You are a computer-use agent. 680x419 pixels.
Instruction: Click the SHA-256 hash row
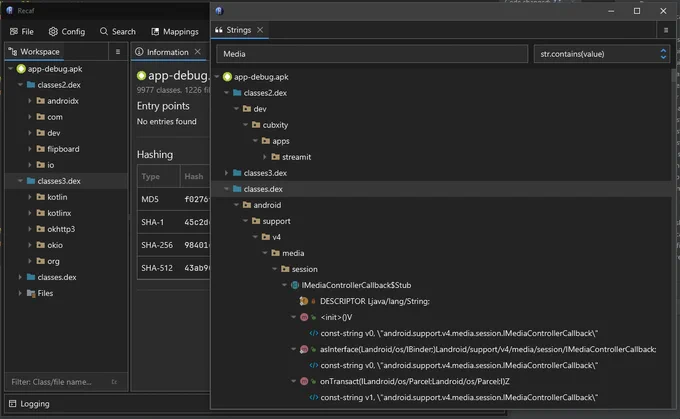point(173,245)
